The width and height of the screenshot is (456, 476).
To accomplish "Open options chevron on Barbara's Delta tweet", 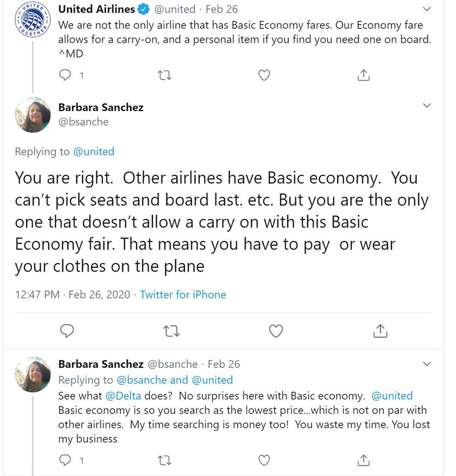I will [x=427, y=364].
